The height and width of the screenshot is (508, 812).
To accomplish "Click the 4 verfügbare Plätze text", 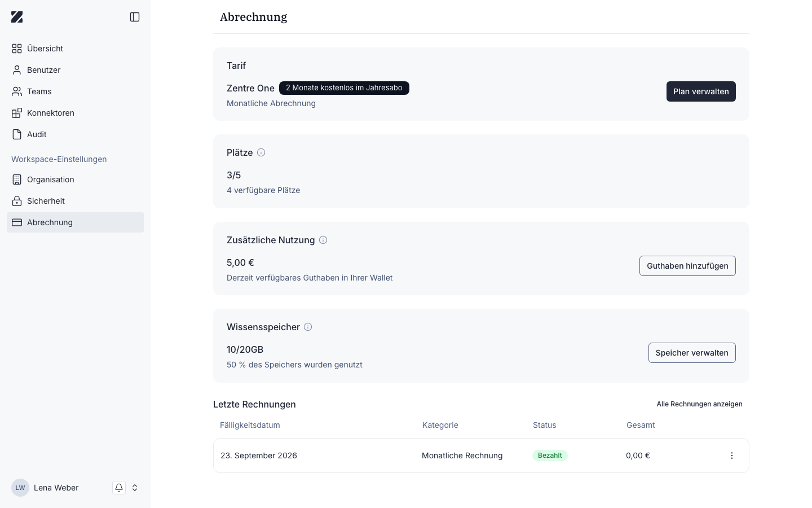I will pos(263,190).
